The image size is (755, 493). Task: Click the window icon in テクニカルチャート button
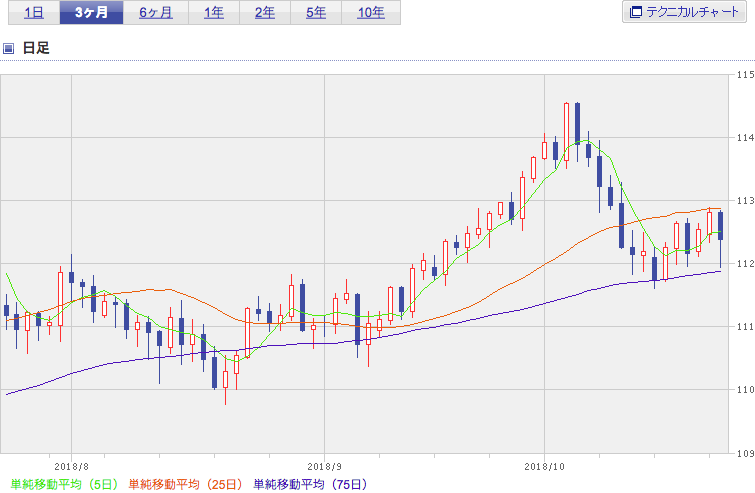(636, 12)
